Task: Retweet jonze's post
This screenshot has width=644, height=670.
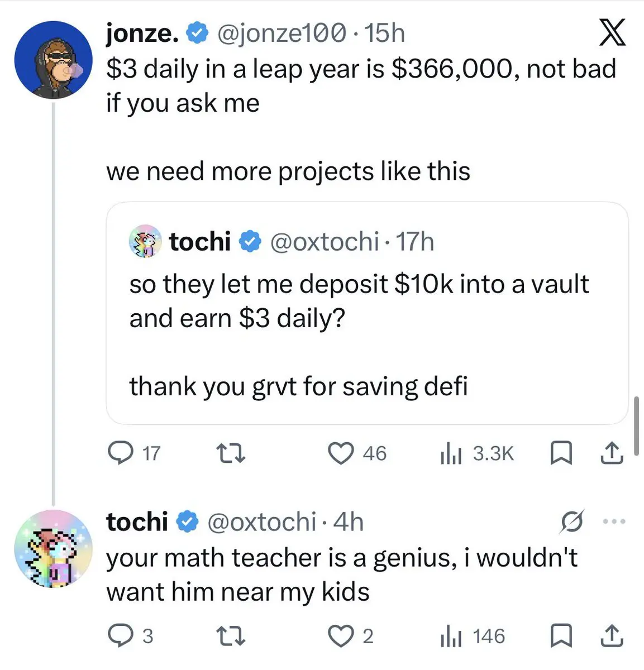Action: [230, 453]
